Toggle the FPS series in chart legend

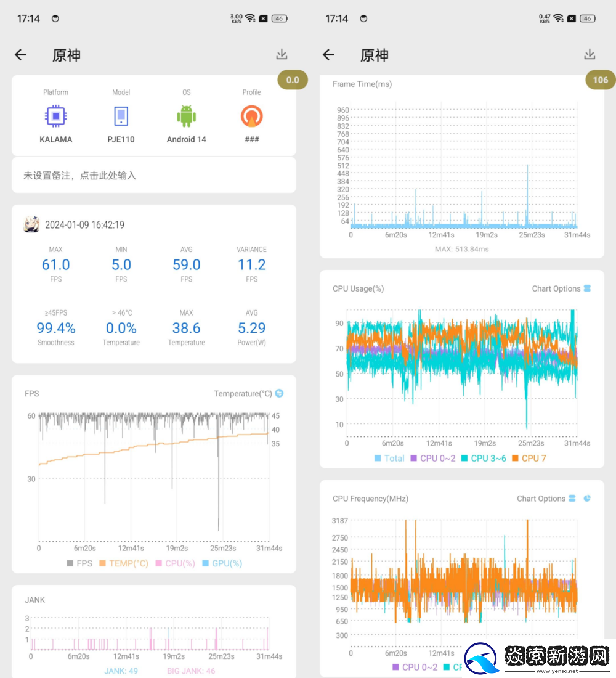(79, 563)
